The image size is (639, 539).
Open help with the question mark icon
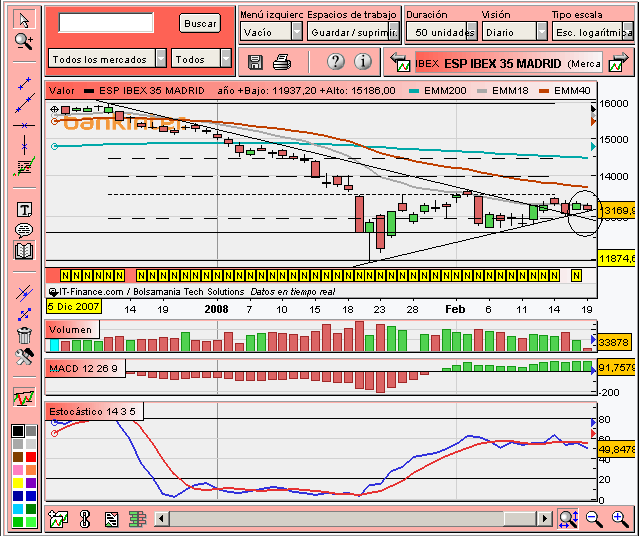click(x=336, y=62)
